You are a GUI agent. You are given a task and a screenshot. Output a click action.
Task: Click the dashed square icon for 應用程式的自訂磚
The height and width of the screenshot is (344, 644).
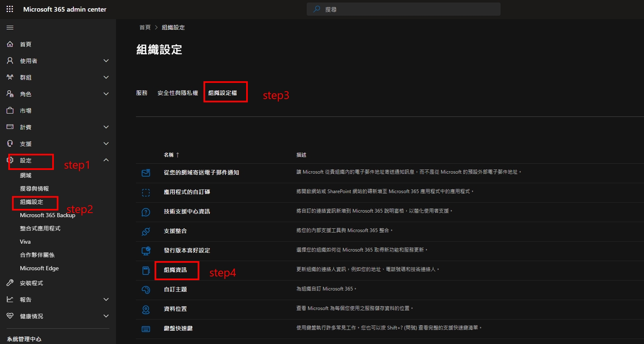[x=146, y=192]
